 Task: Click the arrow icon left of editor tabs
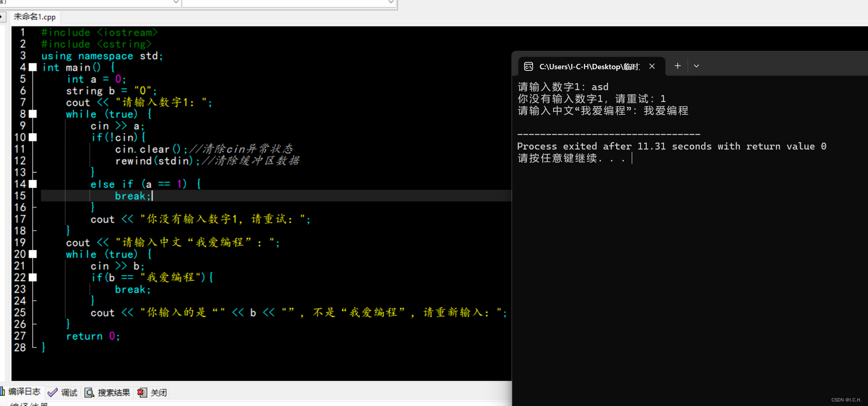[3, 17]
